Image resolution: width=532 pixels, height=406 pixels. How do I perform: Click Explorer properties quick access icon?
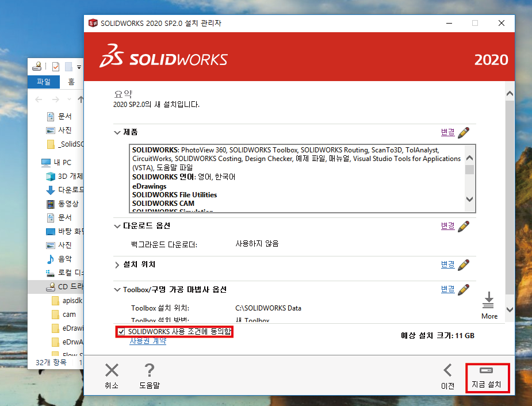(x=56, y=67)
